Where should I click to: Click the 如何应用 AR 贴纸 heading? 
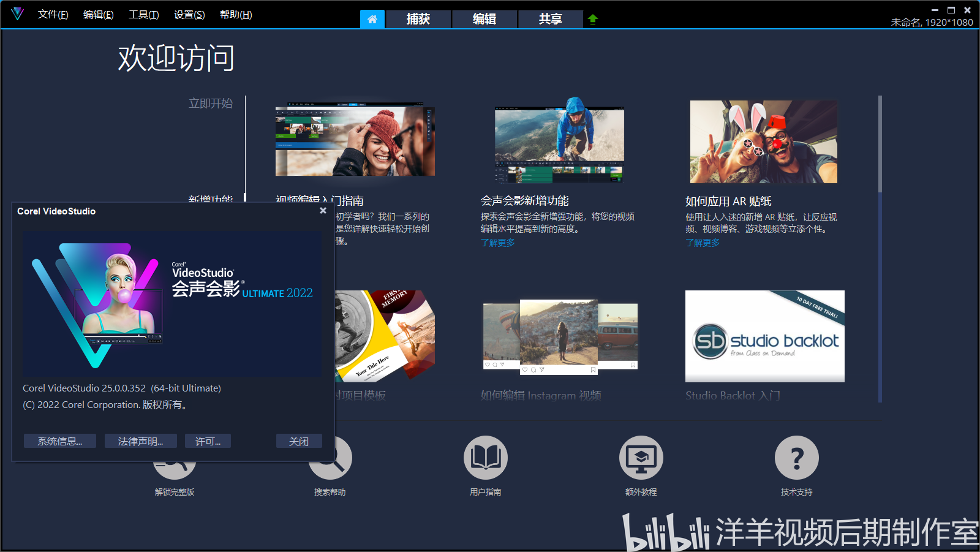(728, 202)
